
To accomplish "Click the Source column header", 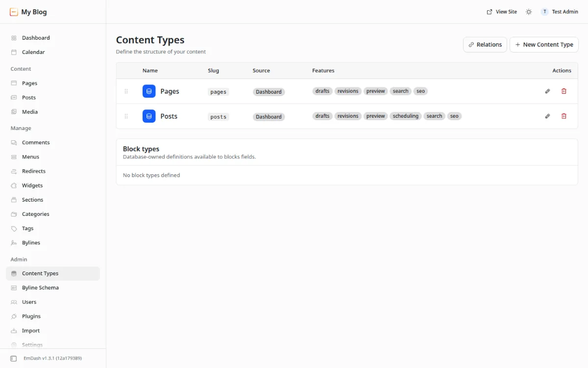I will (261, 71).
